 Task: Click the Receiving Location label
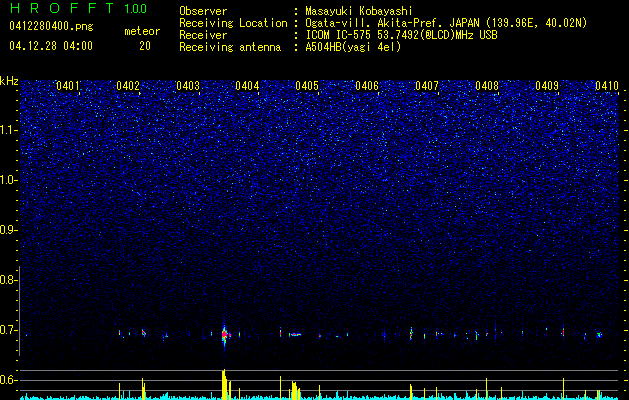(233, 23)
